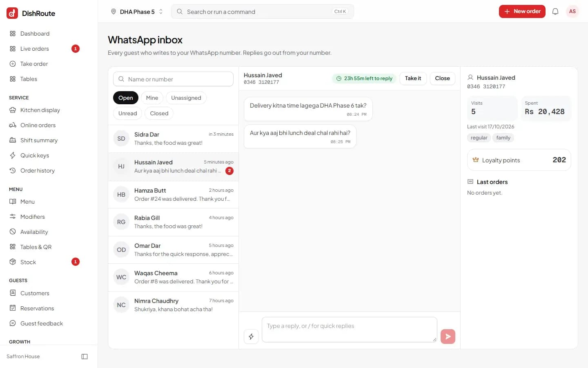Click the Availability icon

pyautogui.click(x=13, y=232)
